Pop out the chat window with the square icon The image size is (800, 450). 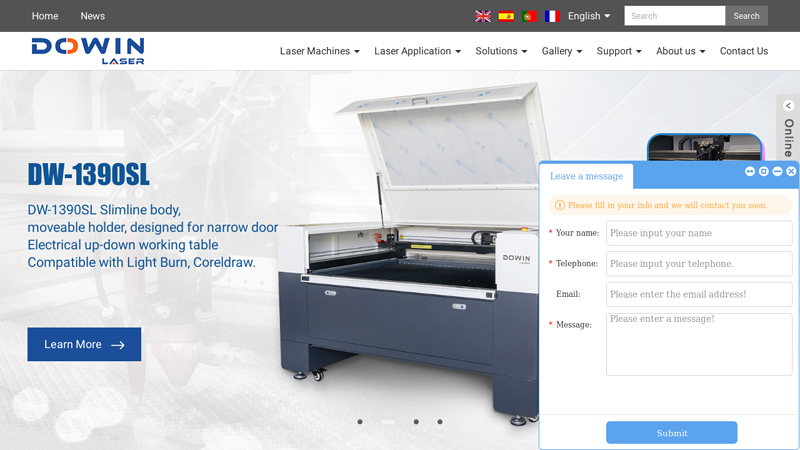point(763,171)
